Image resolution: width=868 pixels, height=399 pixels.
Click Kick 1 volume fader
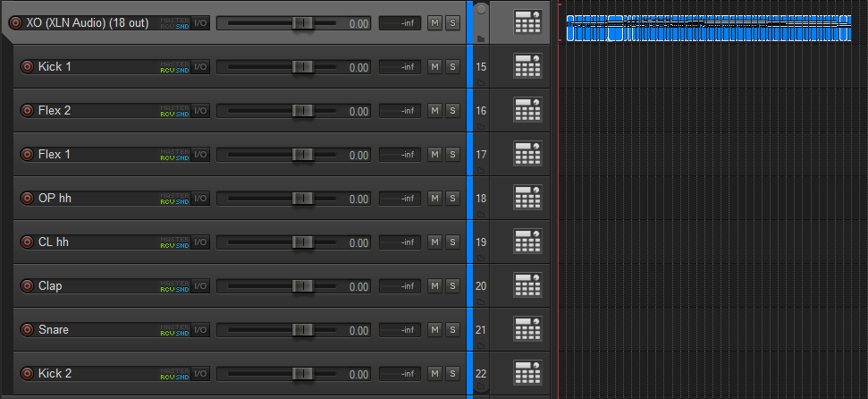pos(303,67)
